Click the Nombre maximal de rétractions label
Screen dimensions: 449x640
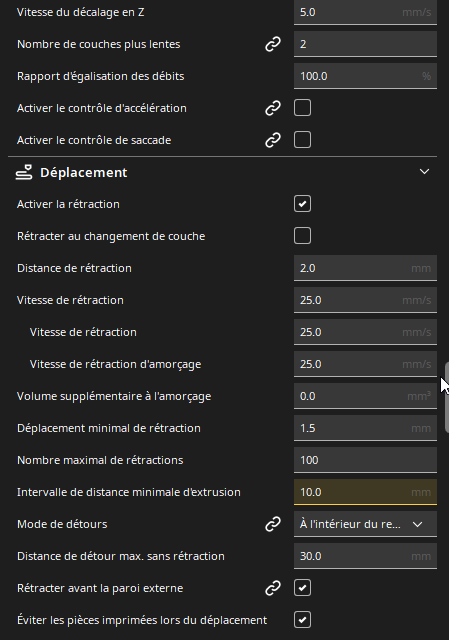coord(100,460)
